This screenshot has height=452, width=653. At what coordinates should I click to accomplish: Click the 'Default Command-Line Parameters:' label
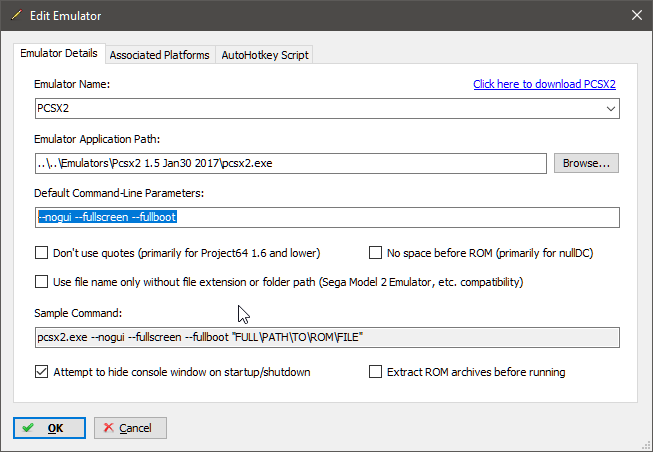[x=119, y=193]
